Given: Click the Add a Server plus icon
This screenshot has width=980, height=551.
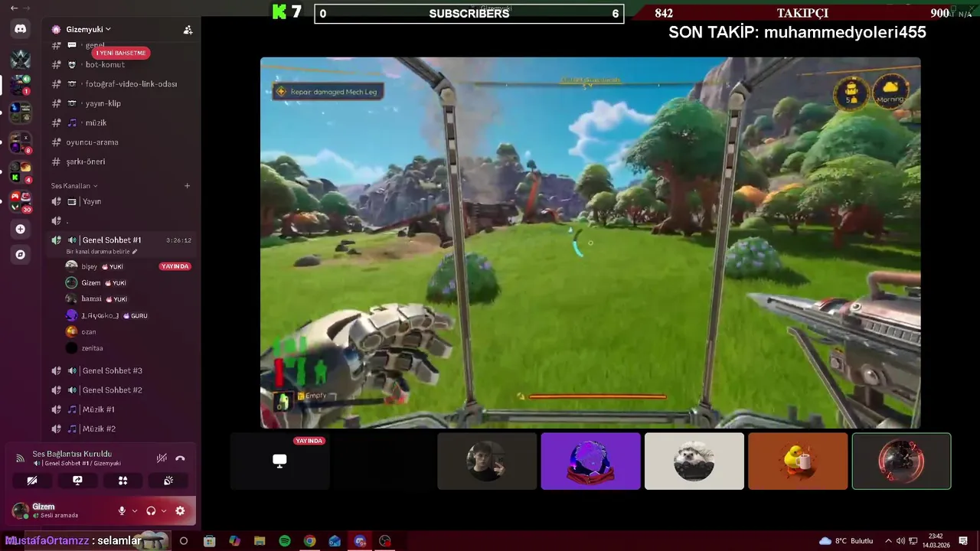Looking at the screenshot, I should point(21,229).
